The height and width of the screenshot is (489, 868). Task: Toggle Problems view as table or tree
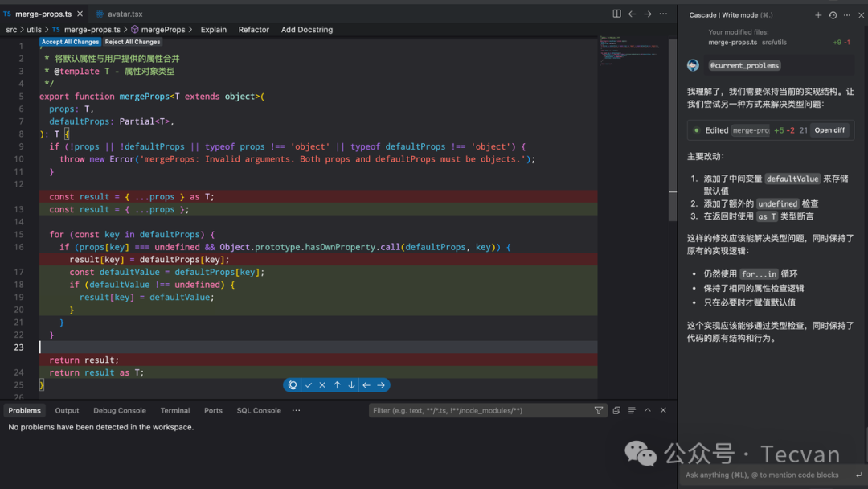pyautogui.click(x=632, y=410)
